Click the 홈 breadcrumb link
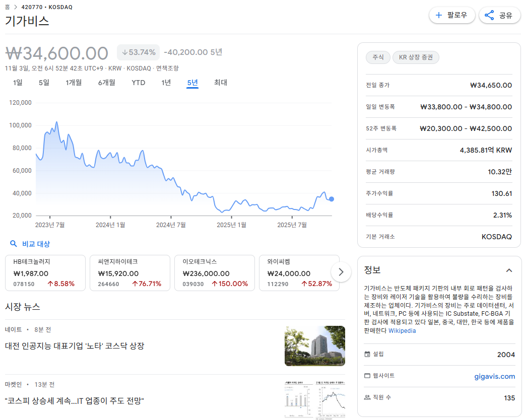 pyautogui.click(x=8, y=7)
